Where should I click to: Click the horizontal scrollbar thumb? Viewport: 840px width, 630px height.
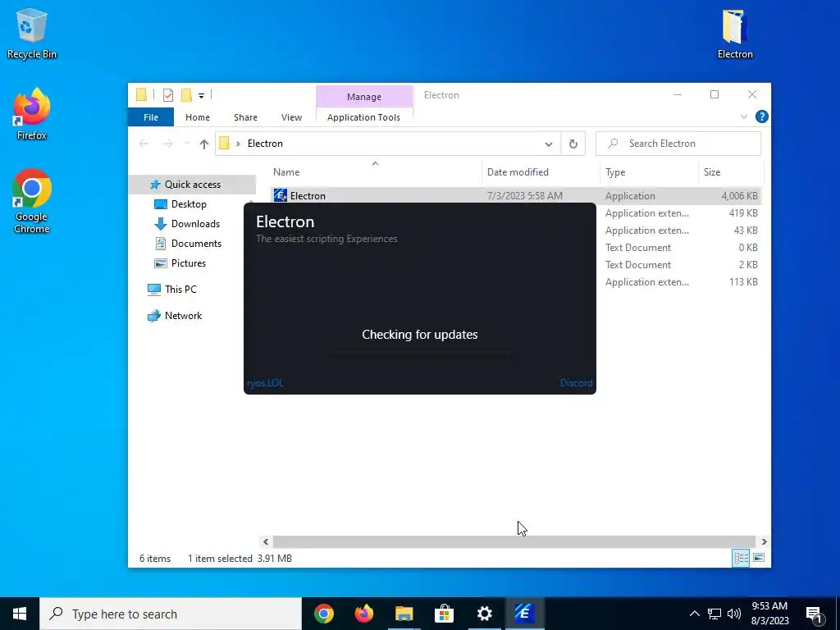coord(514,541)
